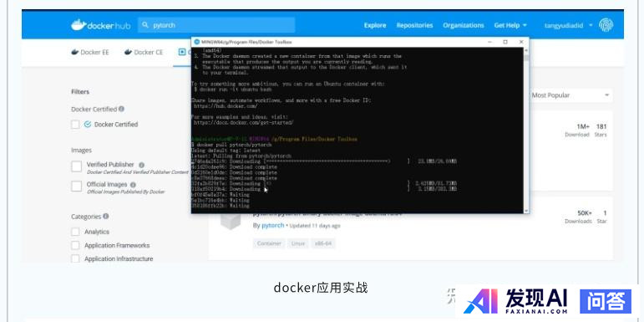Image resolution: width=644 pixels, height=322 pixels.
Task: Click the terminal scrollbar up arrow
Action: tap(526, 50)
